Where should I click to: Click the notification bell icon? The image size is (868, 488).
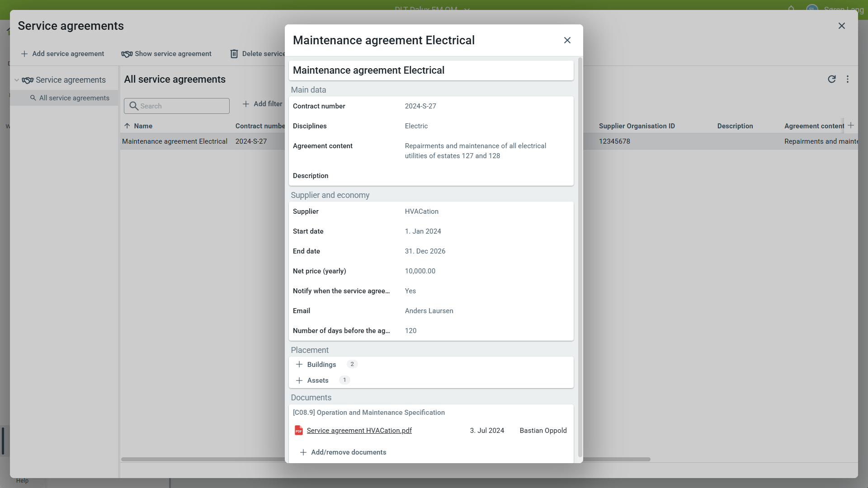791,9
